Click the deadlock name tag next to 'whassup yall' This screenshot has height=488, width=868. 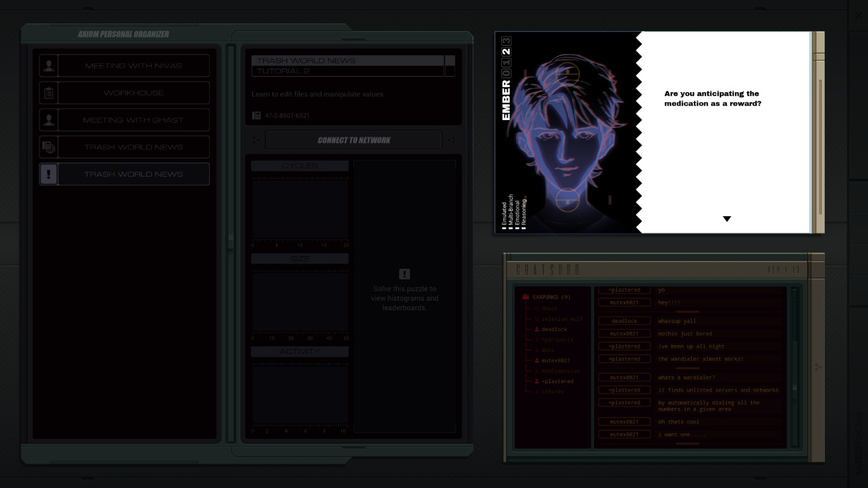pos(625,321)
